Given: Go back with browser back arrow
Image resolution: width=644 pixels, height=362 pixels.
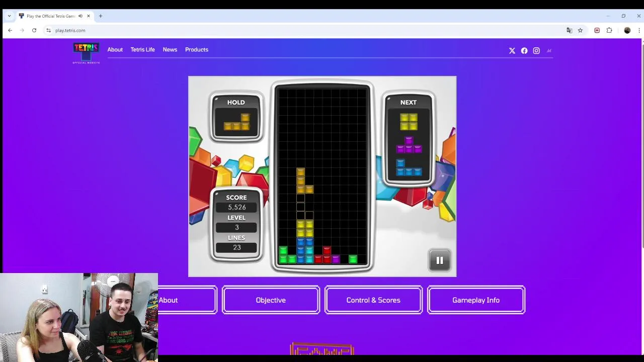Looking at the screenshot, I should (10, 31).
